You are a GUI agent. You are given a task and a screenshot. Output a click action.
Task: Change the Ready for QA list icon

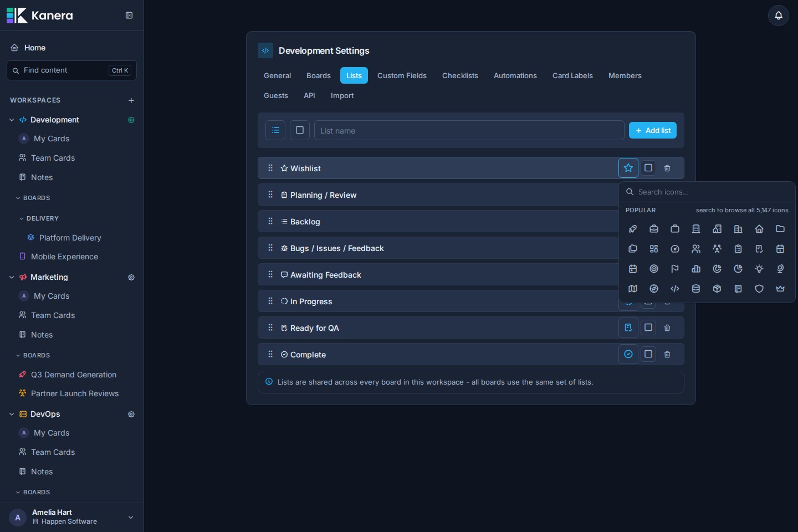(x=628, y=328)
